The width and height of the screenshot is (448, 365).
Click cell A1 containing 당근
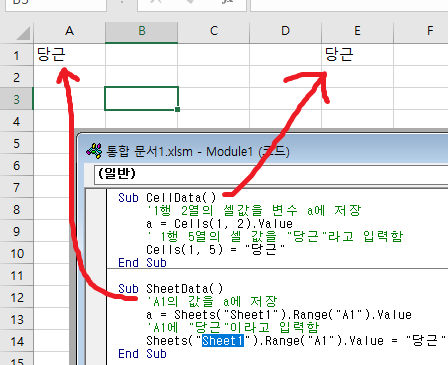click(x=69, y=55)
